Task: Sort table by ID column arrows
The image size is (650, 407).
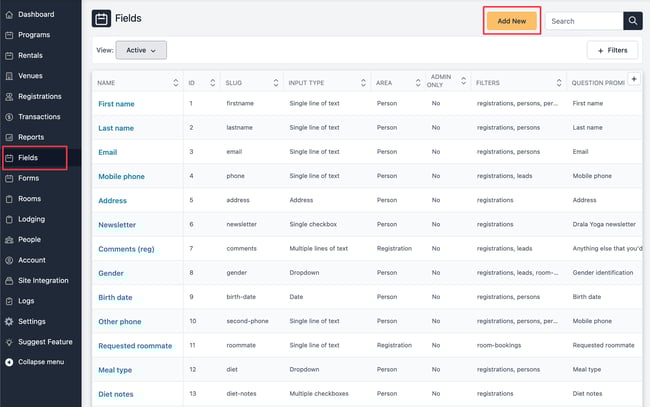Action: click(213, 83)
